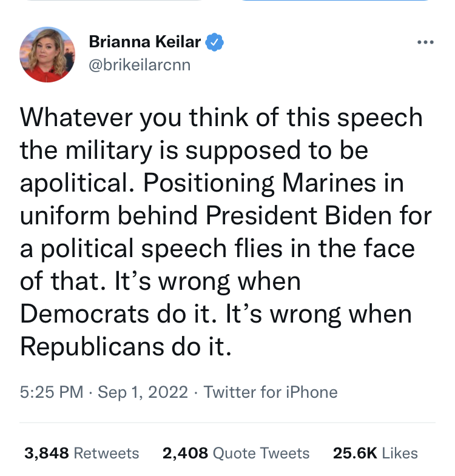Screen dimensions: 455x476
Task: Open the @brikeilarcnn handle link
Action: coord(140,65)
